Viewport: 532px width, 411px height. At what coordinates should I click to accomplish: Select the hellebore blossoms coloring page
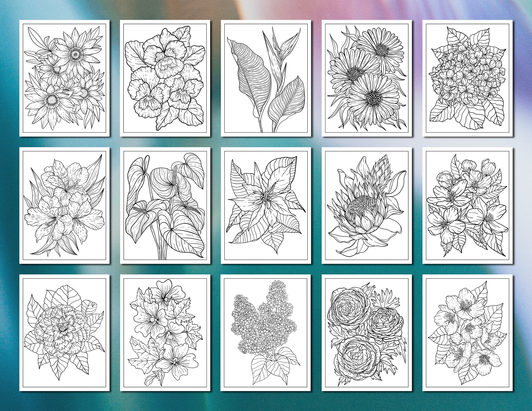coord(468,333)
